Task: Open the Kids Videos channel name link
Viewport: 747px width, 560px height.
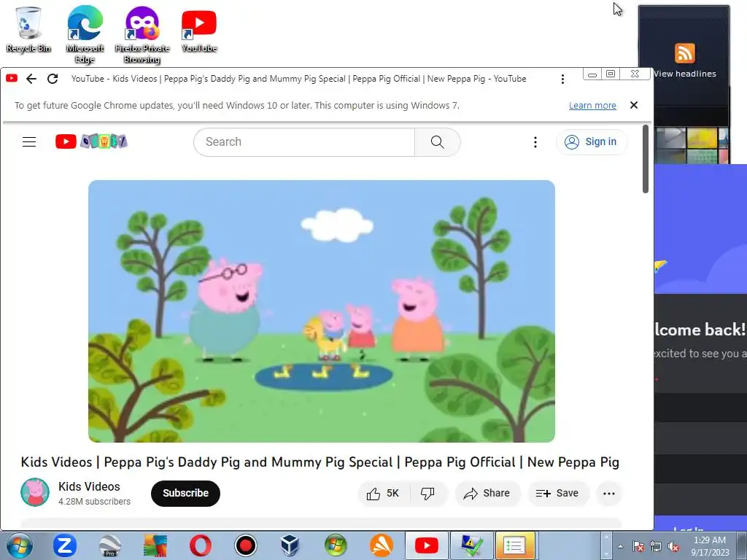Action: tap(89, 486)
